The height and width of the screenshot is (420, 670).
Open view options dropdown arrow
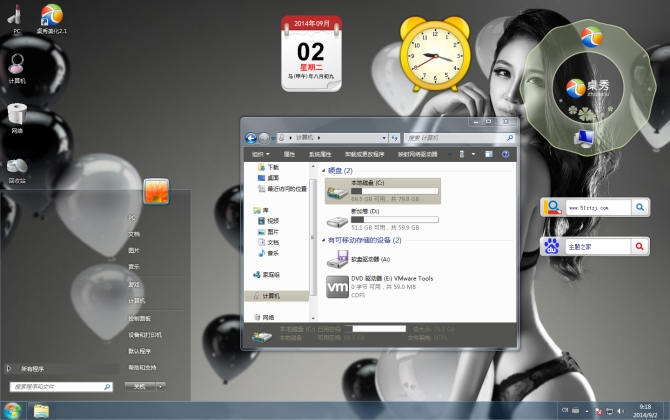473,154
